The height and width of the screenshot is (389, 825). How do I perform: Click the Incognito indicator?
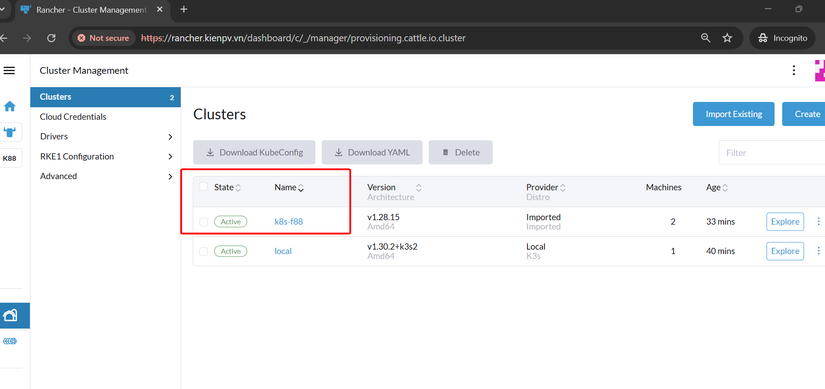click(x=782, y=38)
